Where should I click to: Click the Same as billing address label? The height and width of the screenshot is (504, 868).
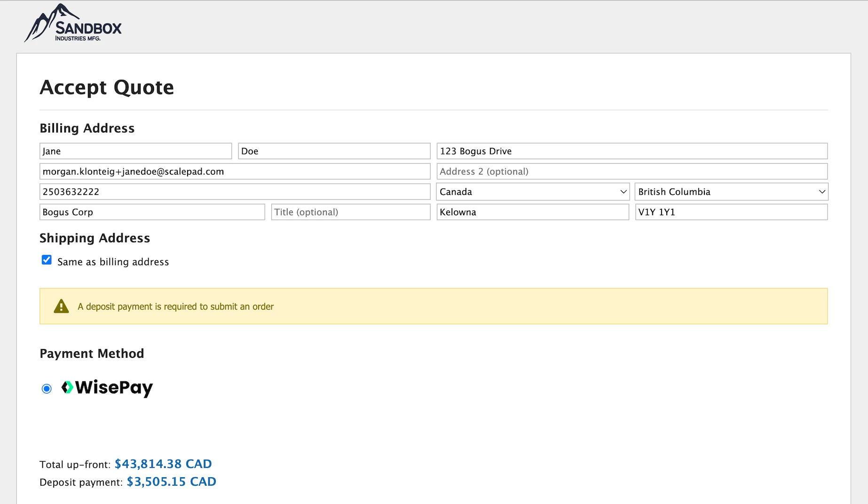tap(113, 262)
